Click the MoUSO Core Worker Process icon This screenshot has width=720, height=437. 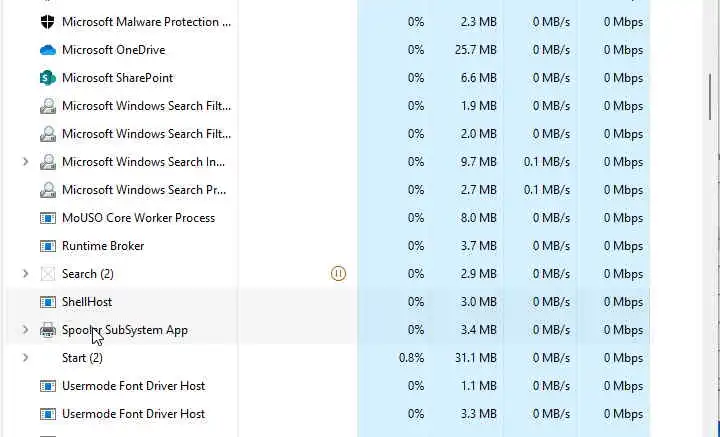click(47, 218)
